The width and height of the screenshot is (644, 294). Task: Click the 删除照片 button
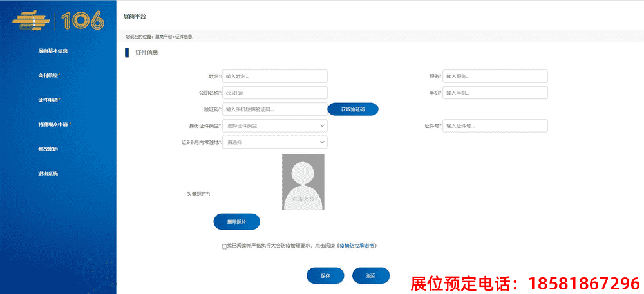(236, 221)
